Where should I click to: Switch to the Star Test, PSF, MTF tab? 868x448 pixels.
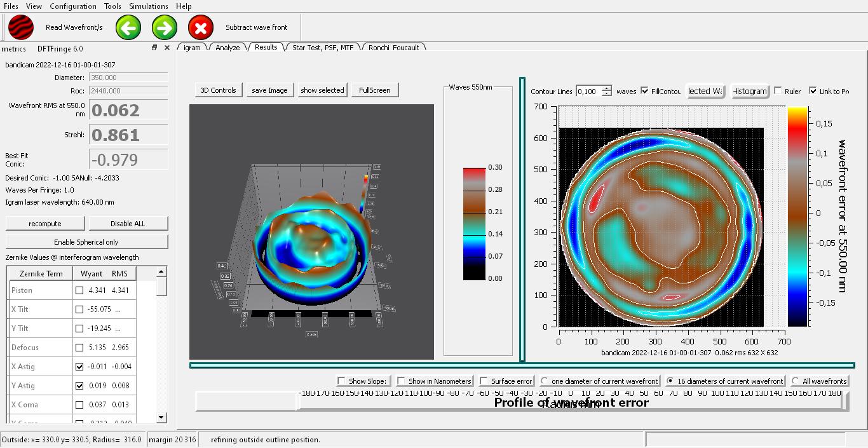[323, 48]
